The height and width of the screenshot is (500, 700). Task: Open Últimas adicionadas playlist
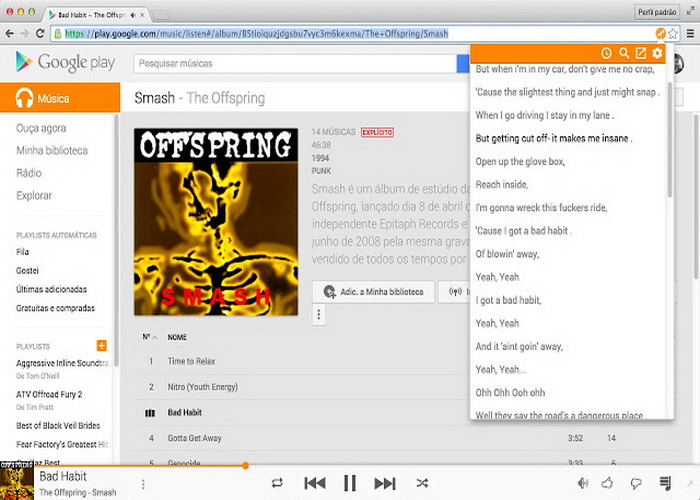pos(51,289)
